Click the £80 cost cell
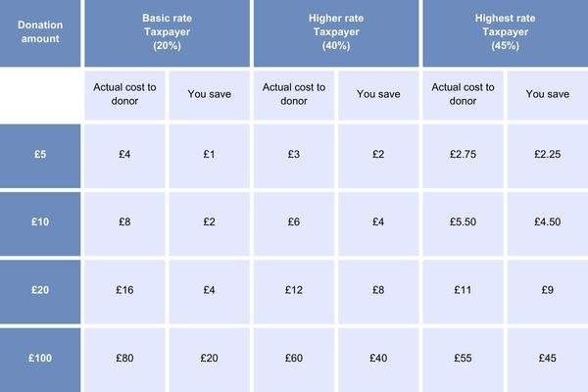The width and height of the screenshot is (588, 392). [124, 360]
